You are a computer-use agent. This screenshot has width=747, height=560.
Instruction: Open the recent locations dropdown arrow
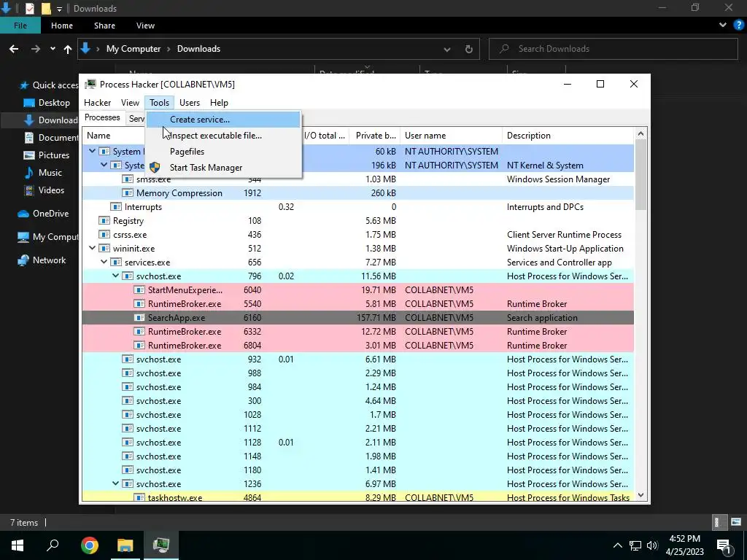(x=53, y=49)
